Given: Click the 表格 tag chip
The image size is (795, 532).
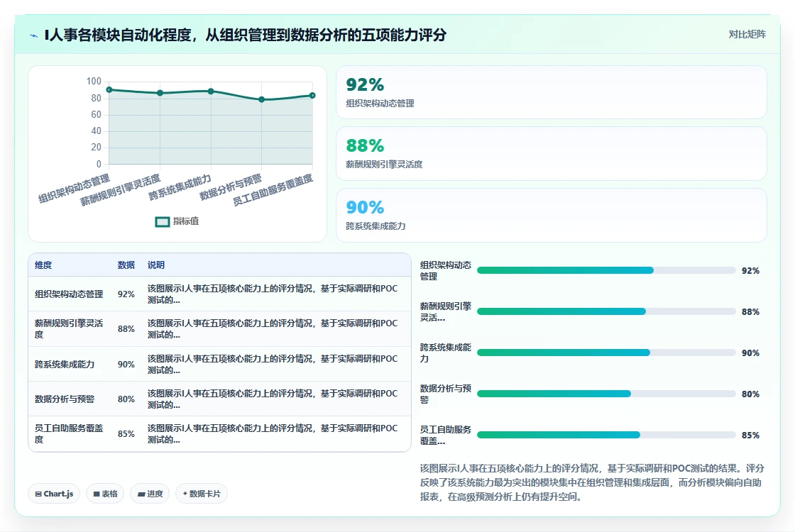Looking at the screenshot, I should pos(106,494).
